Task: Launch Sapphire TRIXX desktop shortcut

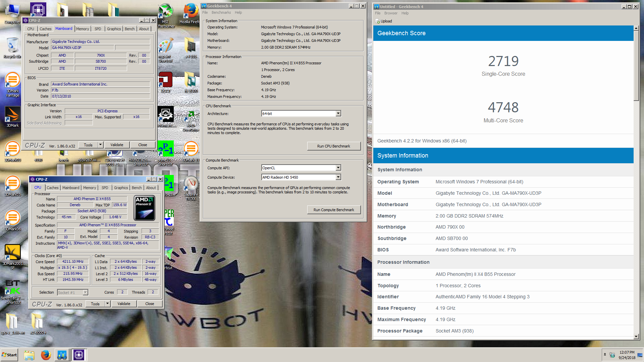Action: (x=191, y=188)
